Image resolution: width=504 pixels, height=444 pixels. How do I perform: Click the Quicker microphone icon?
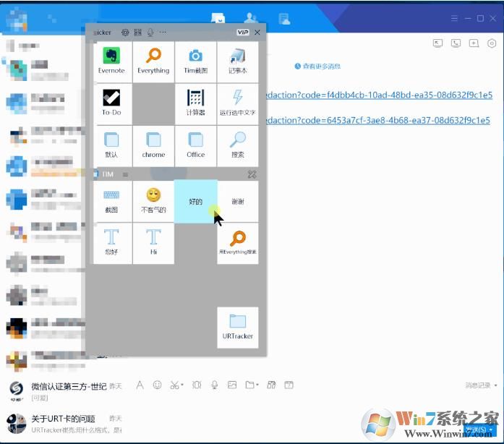[150, 32]
